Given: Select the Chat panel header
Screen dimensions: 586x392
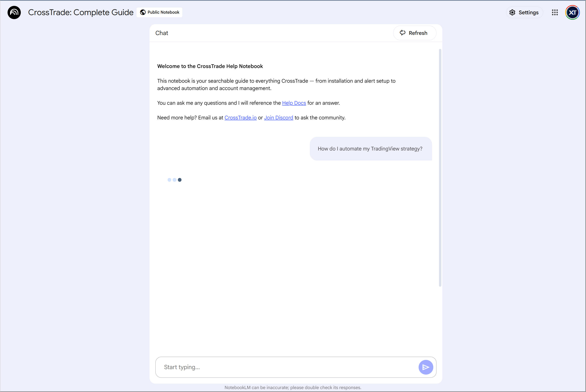Looking at the screenshot, I should coord(162,33).
